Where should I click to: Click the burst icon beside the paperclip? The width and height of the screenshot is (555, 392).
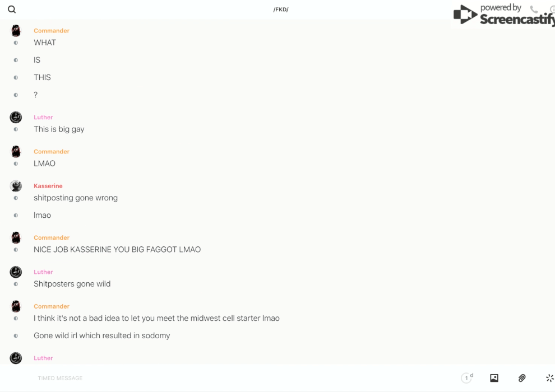550,378
